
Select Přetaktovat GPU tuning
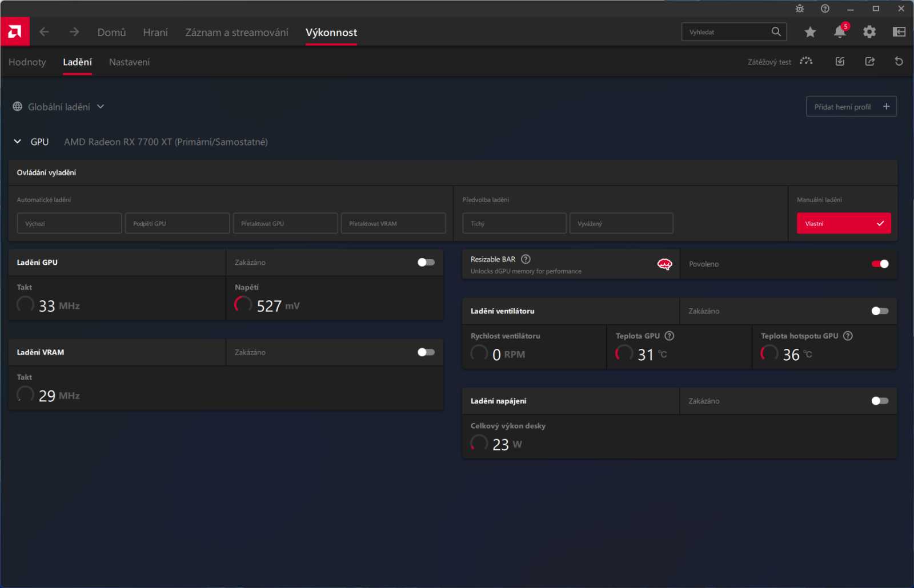click(286, 223)
